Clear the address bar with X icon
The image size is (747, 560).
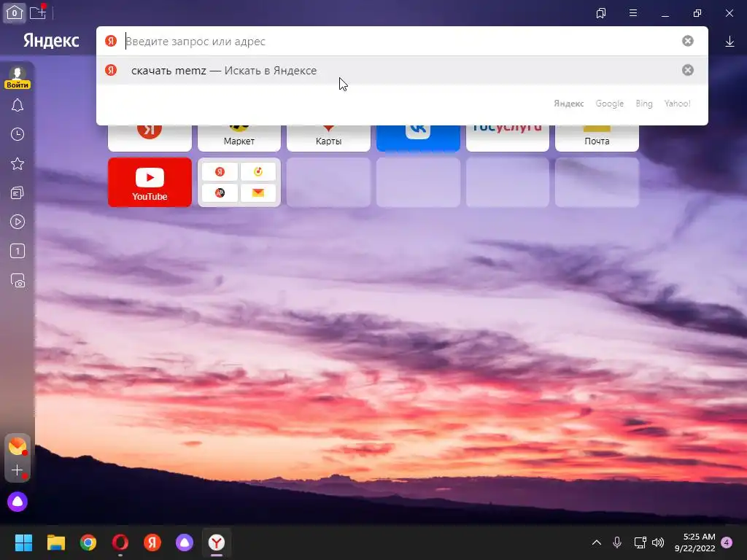(687, 41)
